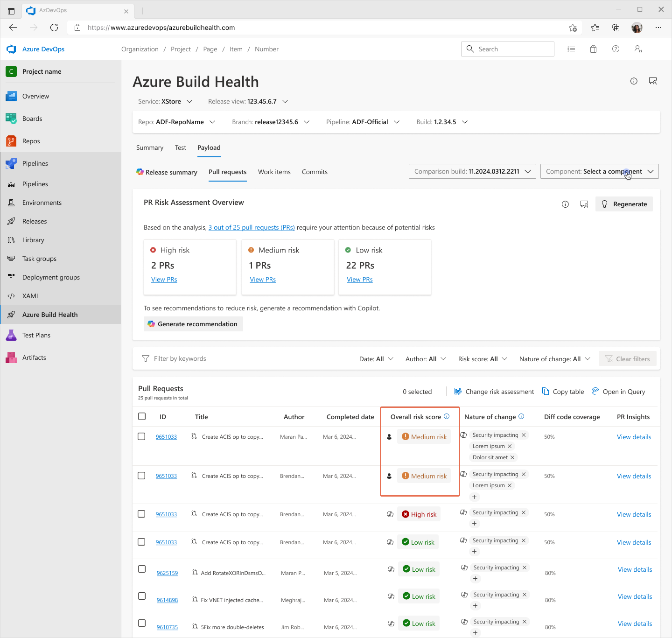672x638 pixels.
Task: Switch to the Summary tab
Action: [x=150, y=147]
